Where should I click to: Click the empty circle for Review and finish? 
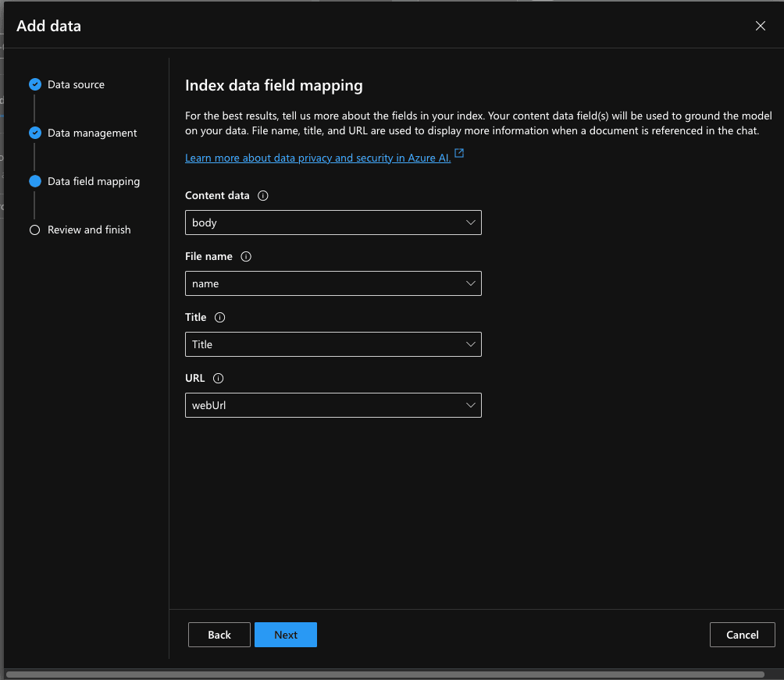34,230
